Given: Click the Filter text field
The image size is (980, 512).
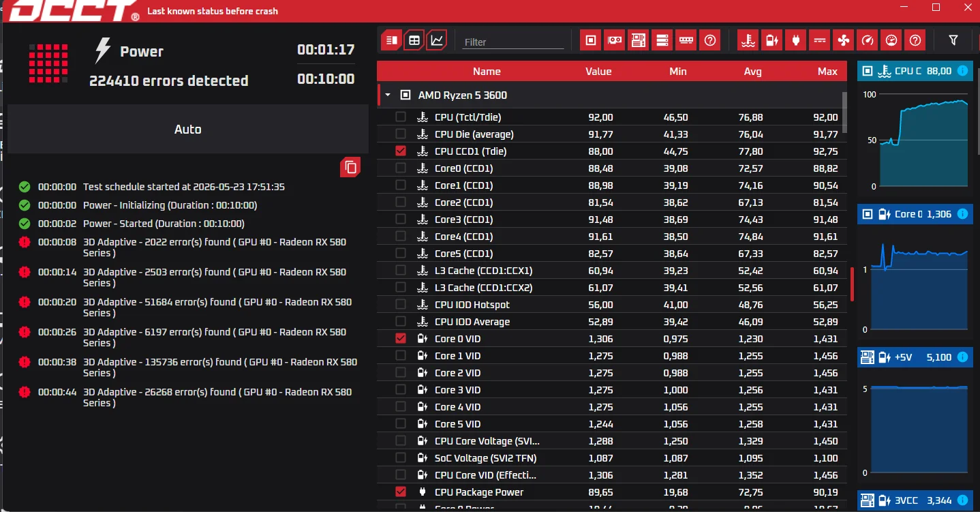Looking at the screenshot, I should 513,42.
